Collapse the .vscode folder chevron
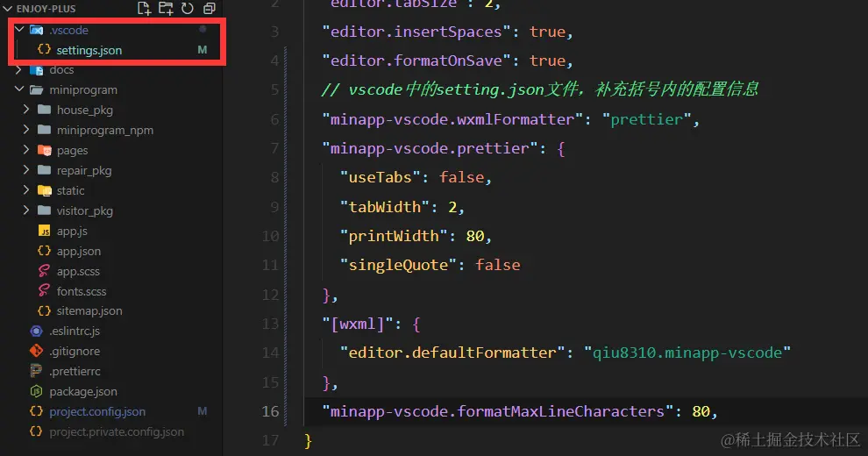The image size is (868, 456). 19,29
